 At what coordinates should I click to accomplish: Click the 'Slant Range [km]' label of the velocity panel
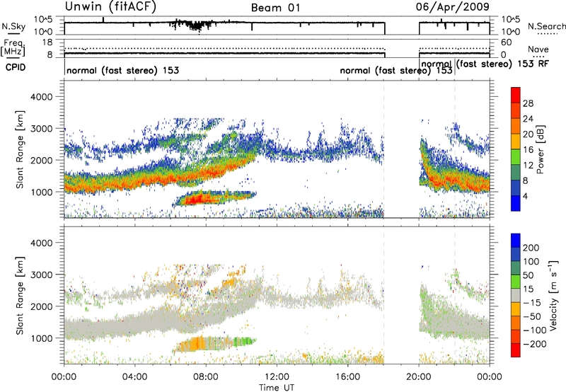(x=20, y=296)
